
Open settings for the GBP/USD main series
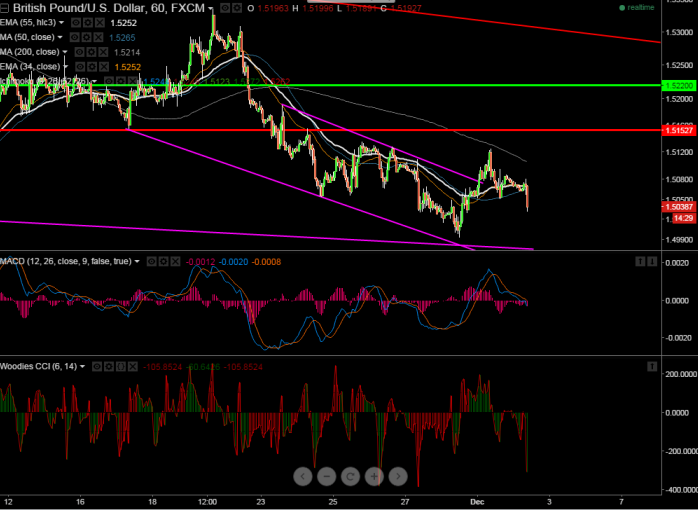(x=238, y=8)
